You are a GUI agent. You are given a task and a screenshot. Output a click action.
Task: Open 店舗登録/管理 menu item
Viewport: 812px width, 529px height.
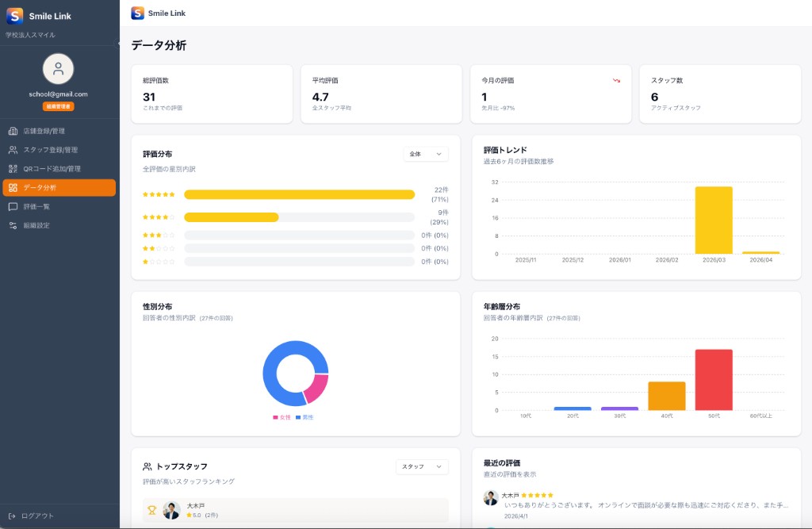(x=44, y=131)
